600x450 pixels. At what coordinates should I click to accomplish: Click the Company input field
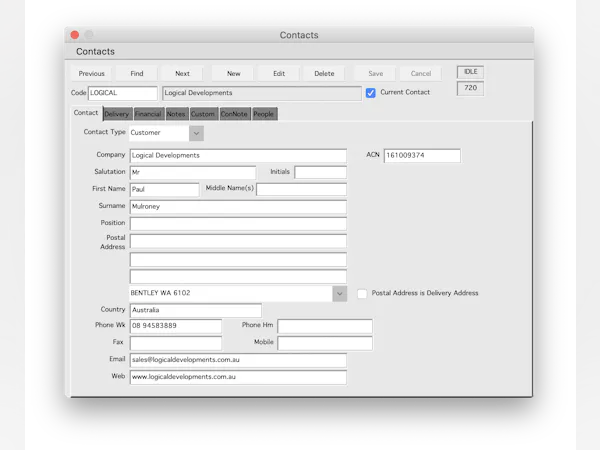[x=238, y=156]
